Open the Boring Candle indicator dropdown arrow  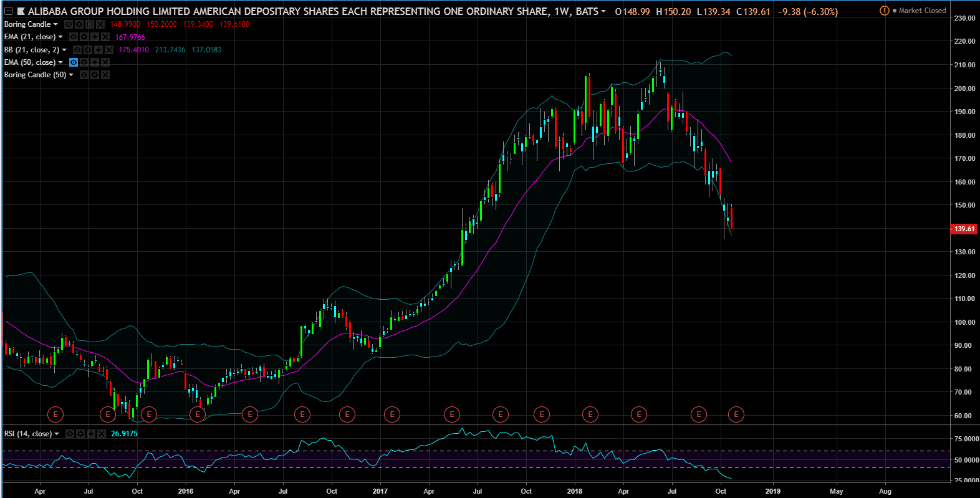55,24
